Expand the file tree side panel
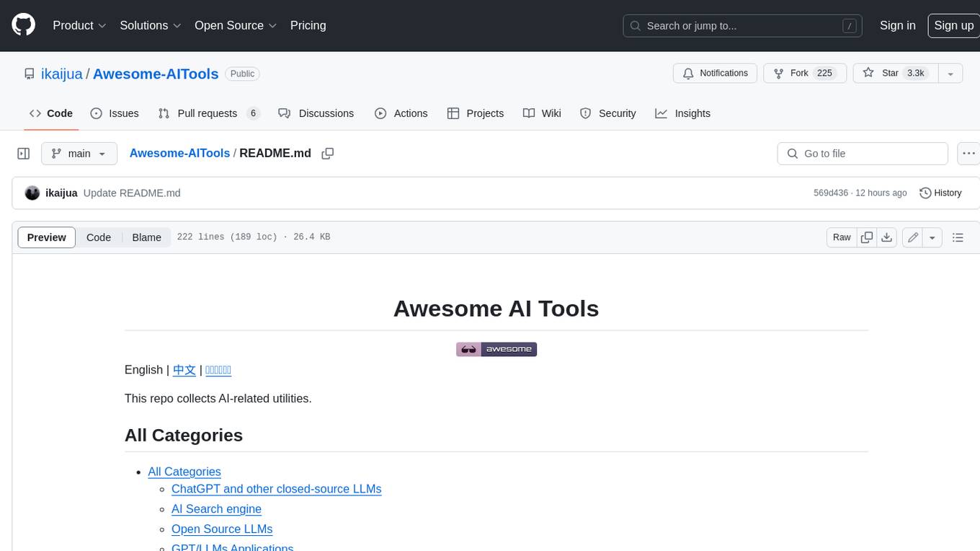Viewport: 980px width, 551px height. tap(23, 154)
